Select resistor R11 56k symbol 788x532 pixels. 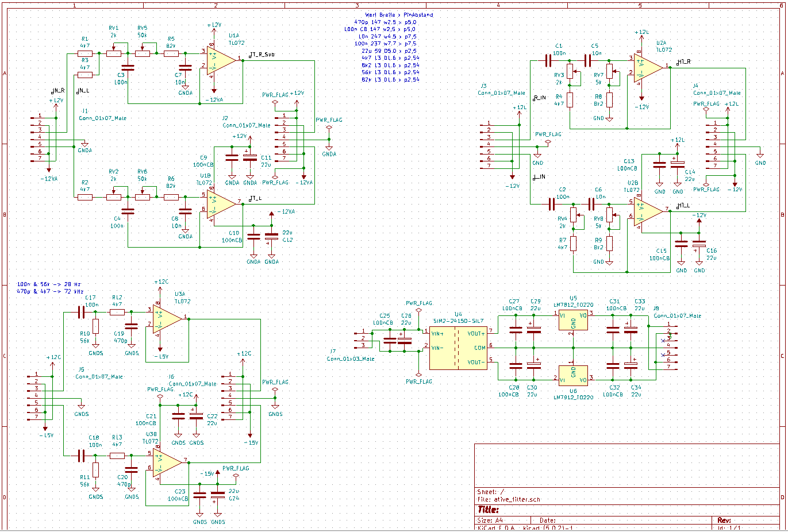point(96,470)
